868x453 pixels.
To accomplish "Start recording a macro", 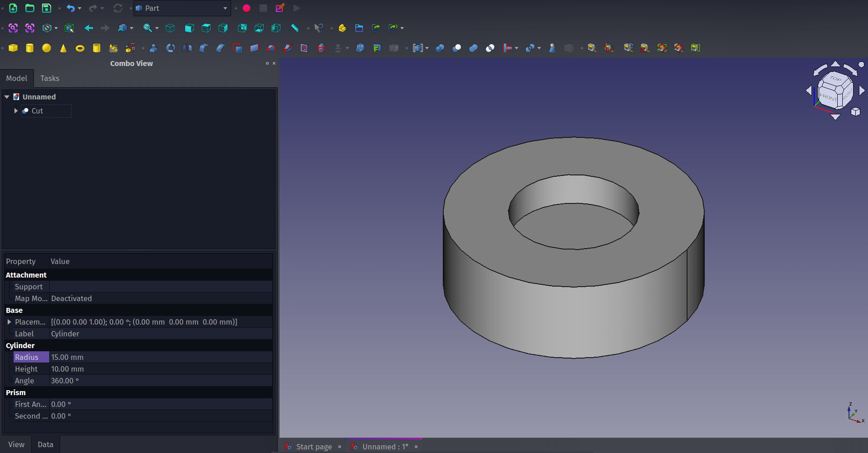I will [247, 8].
